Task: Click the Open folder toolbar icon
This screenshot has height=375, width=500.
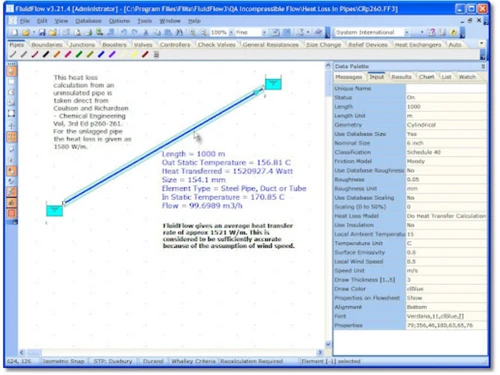Action: click(26, 32)
